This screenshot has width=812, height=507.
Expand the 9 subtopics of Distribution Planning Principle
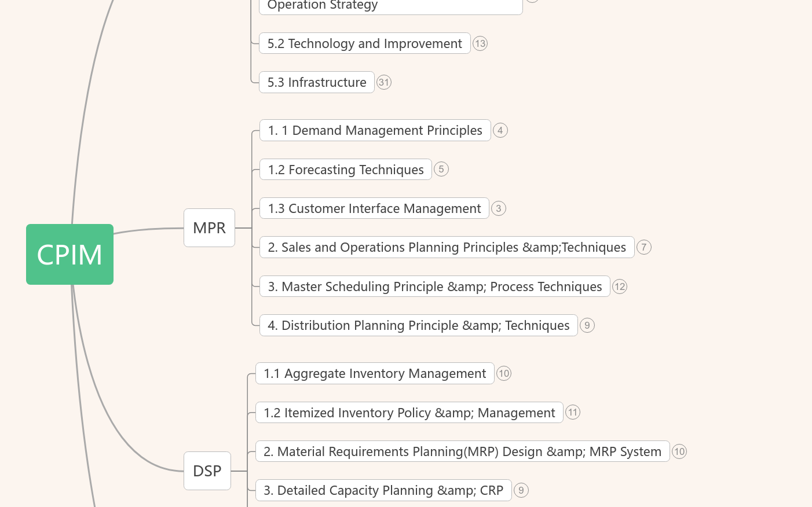click(587, 325)
